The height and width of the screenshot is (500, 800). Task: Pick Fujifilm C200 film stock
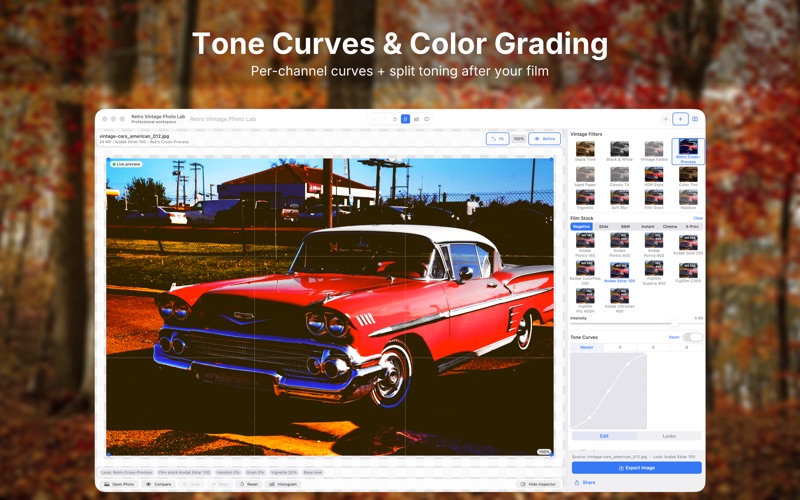[x=688, y=273]
